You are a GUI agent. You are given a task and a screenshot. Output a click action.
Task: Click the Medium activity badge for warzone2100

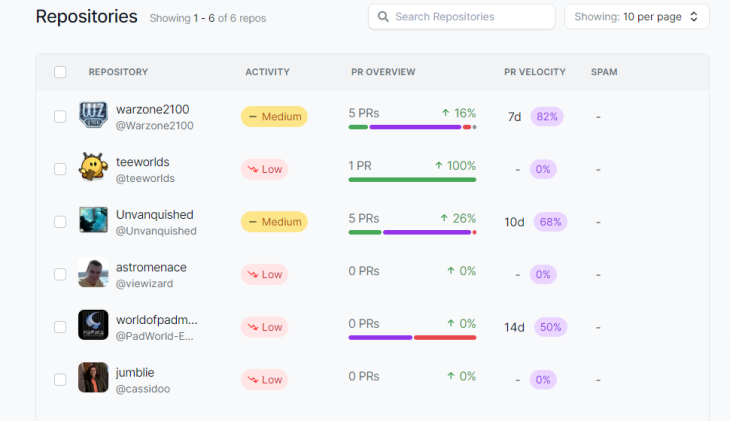click(x=274, y=117)
